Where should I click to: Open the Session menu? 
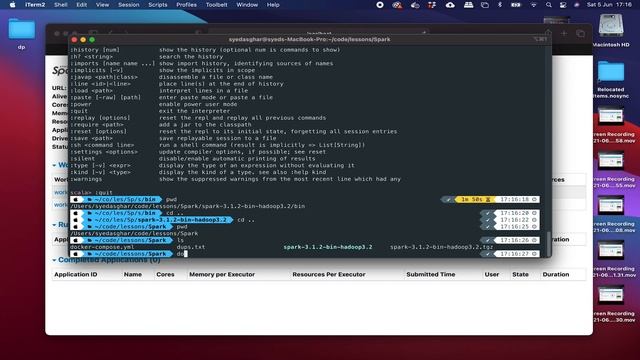click(x=129, y=5)
